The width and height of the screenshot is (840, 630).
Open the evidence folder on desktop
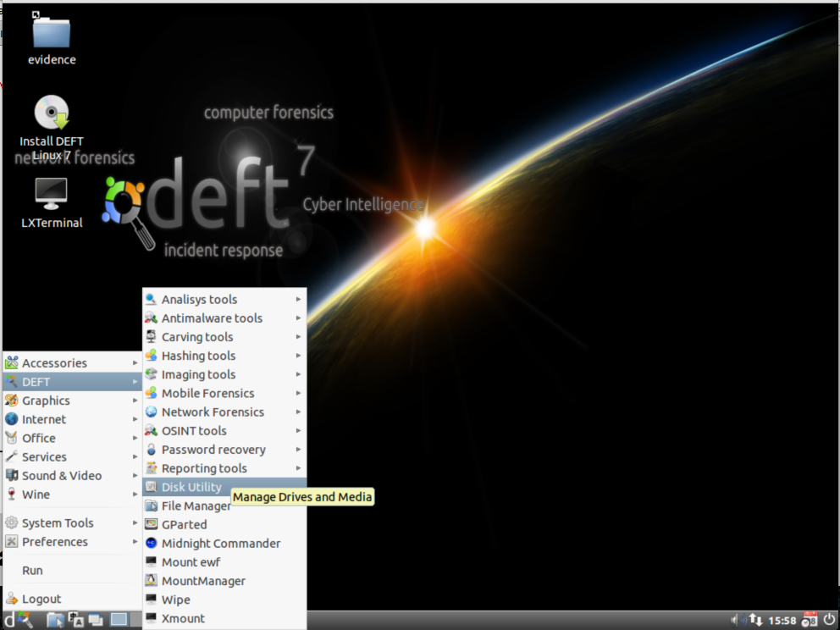coord(52,41)
